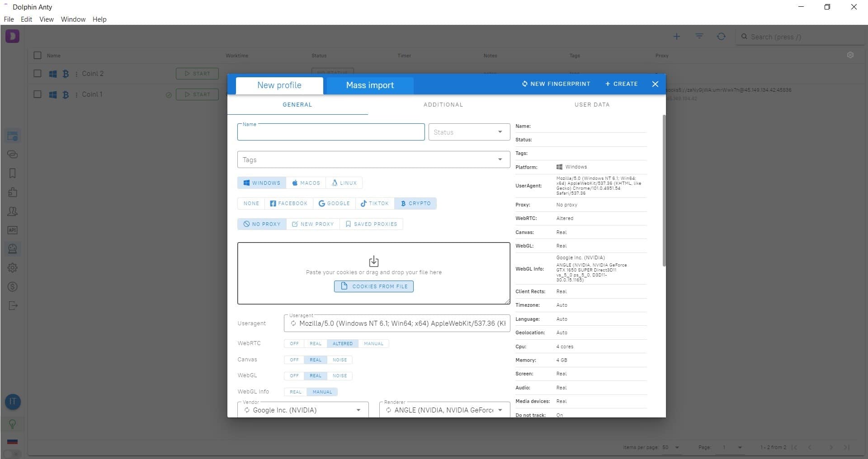The height and width of the screenshot is (459, 868).
Task: Choose the Google profile type
Action: tap(334, 203)
